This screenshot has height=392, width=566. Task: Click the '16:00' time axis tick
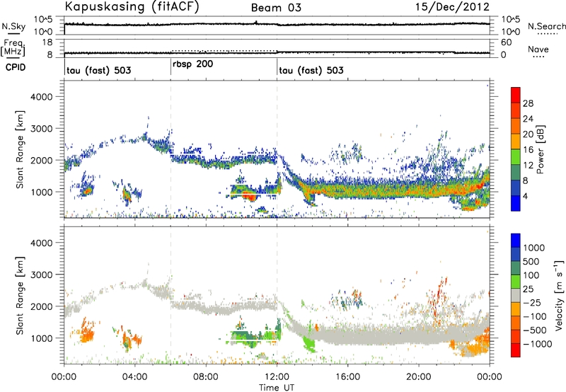(x=347, y=377)
